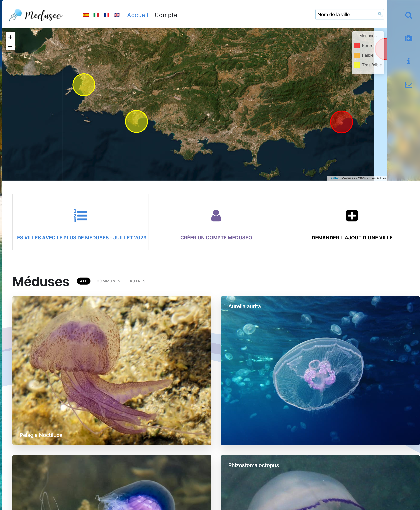Click the Forte red legend swatch
The height and width of the screenshot is (510, 420).
(357, 46)
